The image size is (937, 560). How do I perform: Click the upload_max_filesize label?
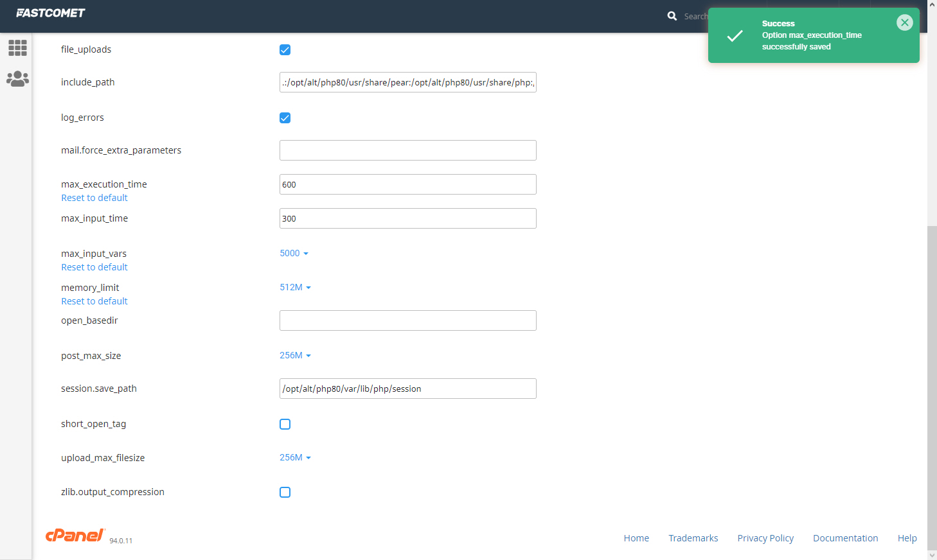(103, 458)
